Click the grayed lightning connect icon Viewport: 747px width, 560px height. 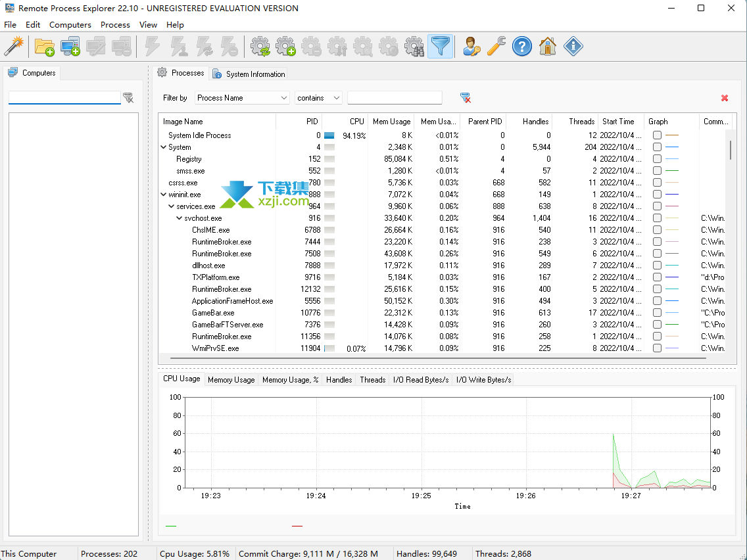click(x=153, y=46)
